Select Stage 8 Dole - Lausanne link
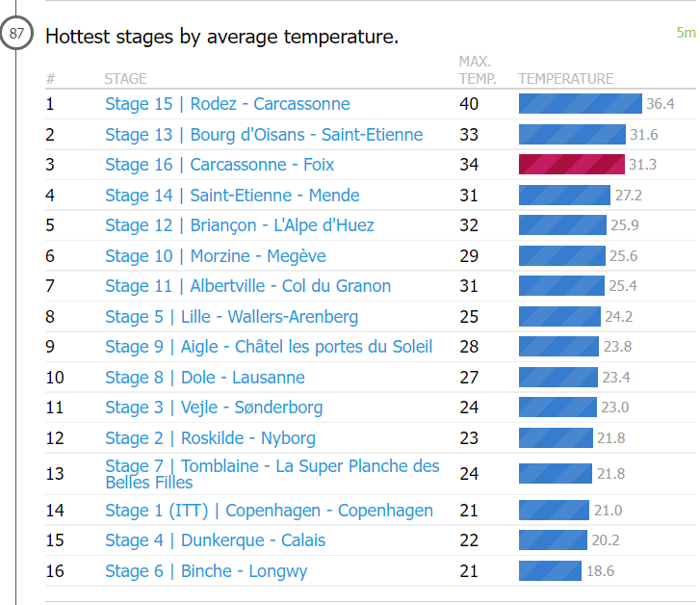Screen dimensions: 700x605 205,378
